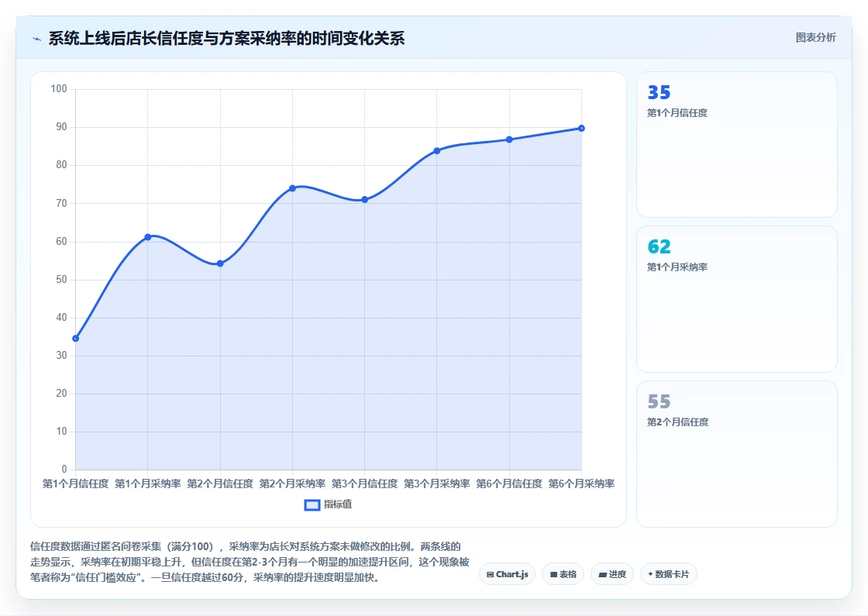Click the 指标值 legend label
The image size is (868, 616).
338,504
